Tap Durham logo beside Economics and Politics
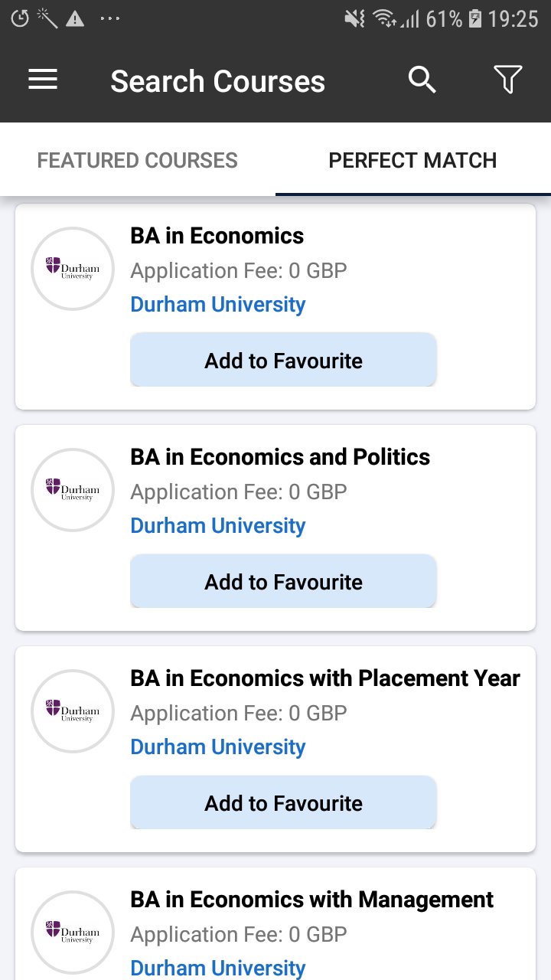This screenshot has height=980, width=551. point(72,490)
